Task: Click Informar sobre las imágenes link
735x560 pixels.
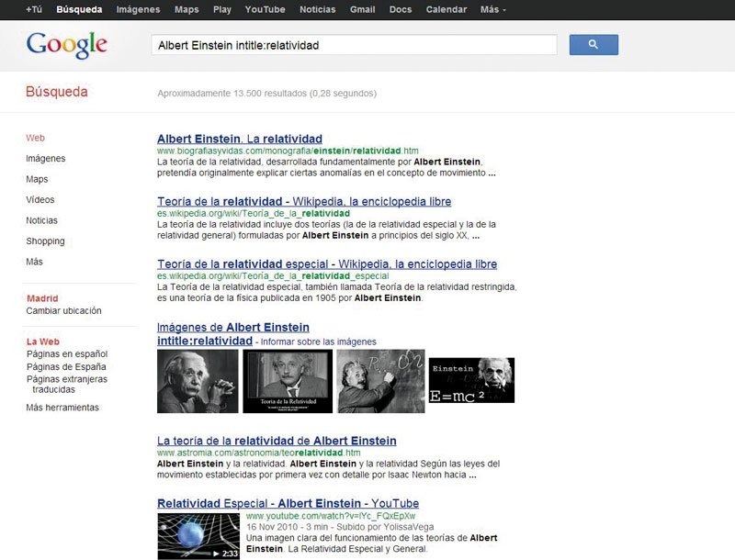Action: pyautogui.click(x=318, y=342)
